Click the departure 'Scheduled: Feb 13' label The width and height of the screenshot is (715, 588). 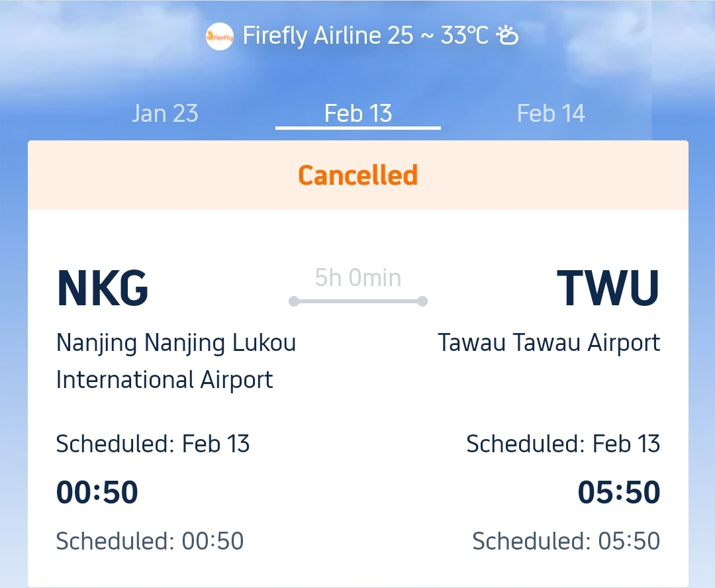(x=153, y=444)
